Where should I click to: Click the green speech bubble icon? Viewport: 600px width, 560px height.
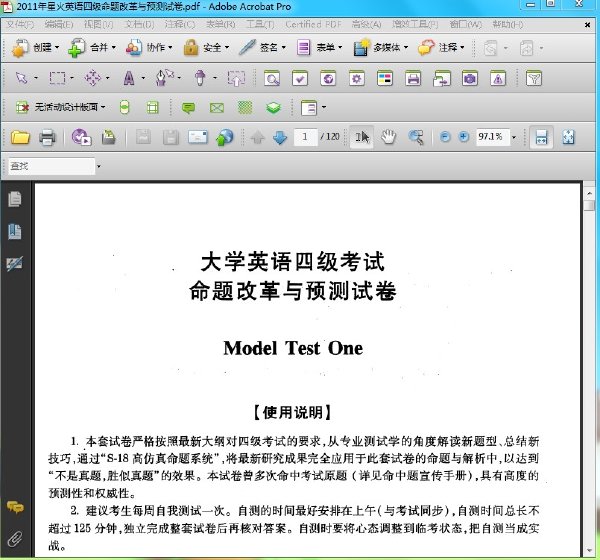click(x=188, y=108)
